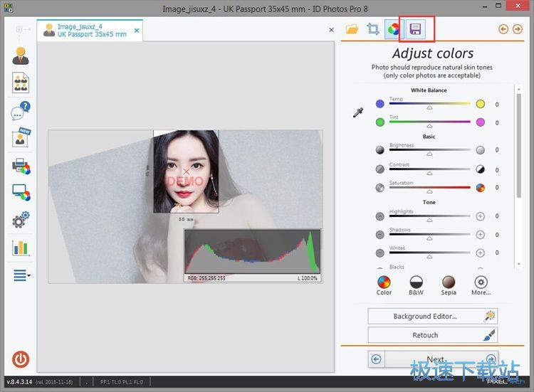
Task: Open the NEW photo feature icon
Action: 21,137
